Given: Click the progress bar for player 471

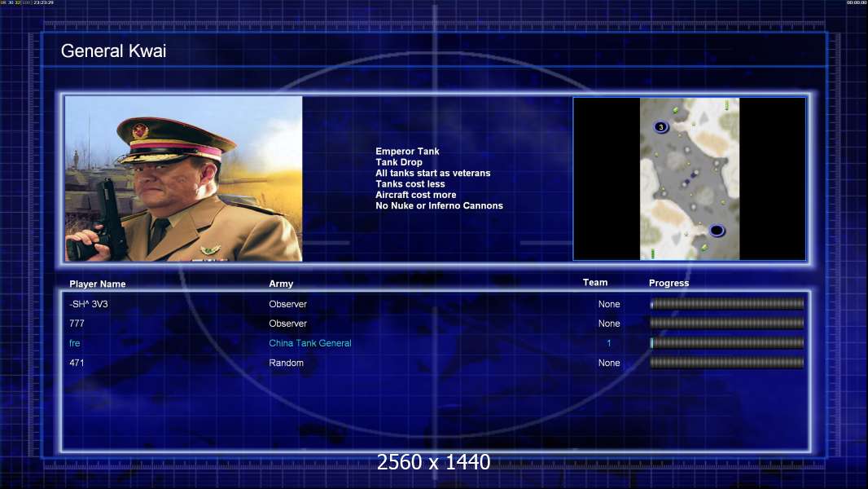Looking at the screenshot, I should [726, 363].
